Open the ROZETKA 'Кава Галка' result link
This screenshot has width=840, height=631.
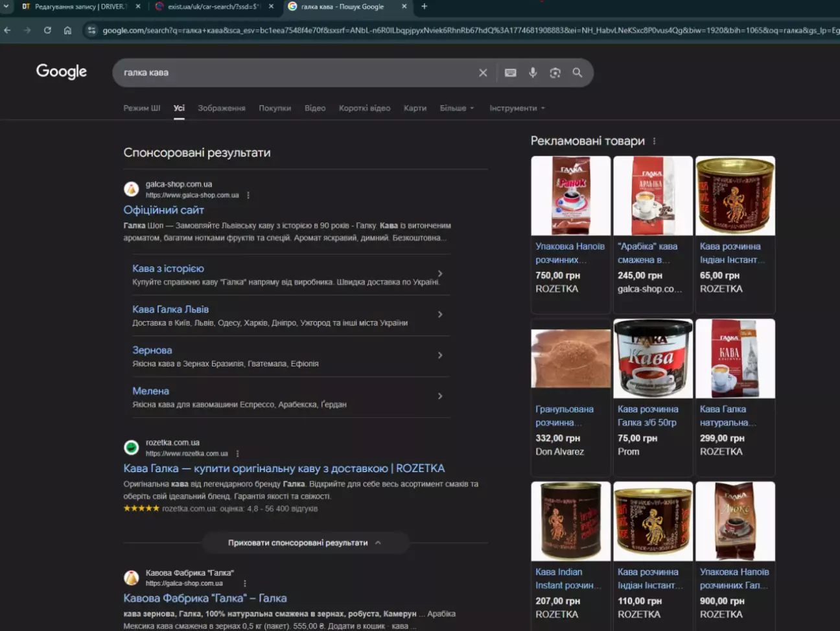[x=284, y=468]
